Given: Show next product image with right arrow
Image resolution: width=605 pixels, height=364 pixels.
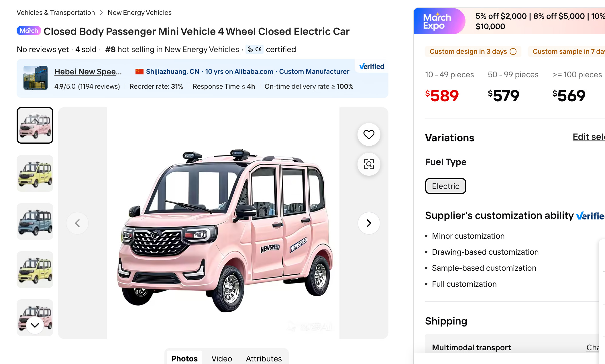Looking at the screenshot, I should pyautogui.click(x=369, y=223).
